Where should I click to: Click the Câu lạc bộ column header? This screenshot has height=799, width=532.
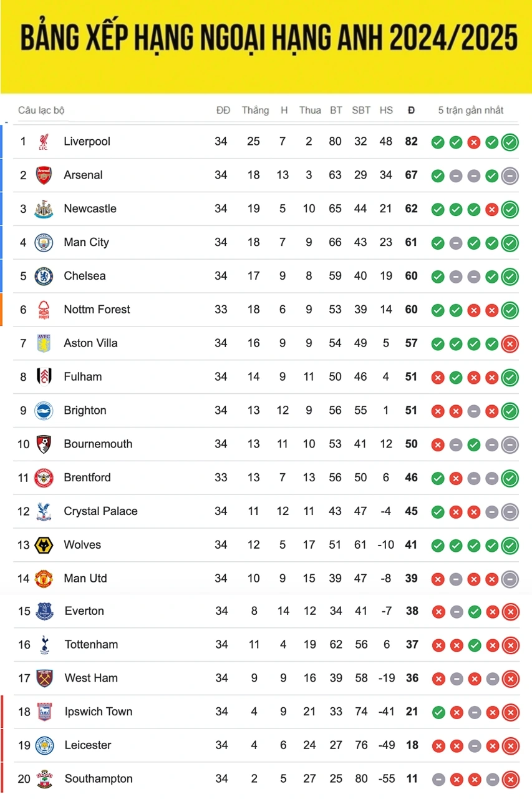pyautogui.click(x=41, y=110)
